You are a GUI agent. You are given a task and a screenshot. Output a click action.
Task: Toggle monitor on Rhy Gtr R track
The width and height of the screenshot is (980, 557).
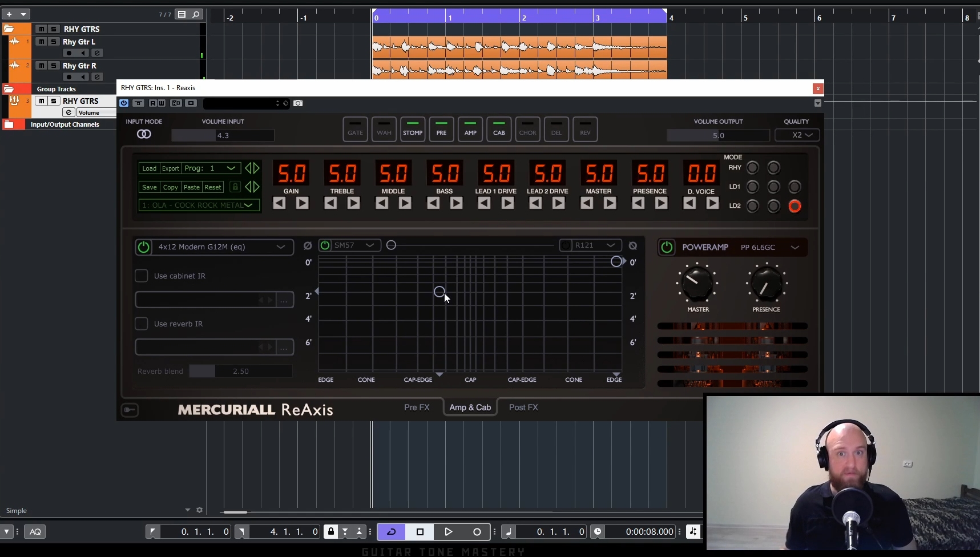pyautogui.click(x=83, y=77)
